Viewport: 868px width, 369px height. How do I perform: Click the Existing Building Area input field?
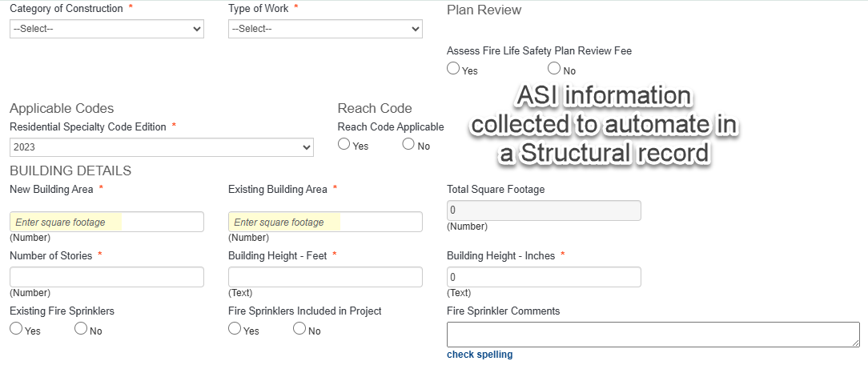click(324, 222)
